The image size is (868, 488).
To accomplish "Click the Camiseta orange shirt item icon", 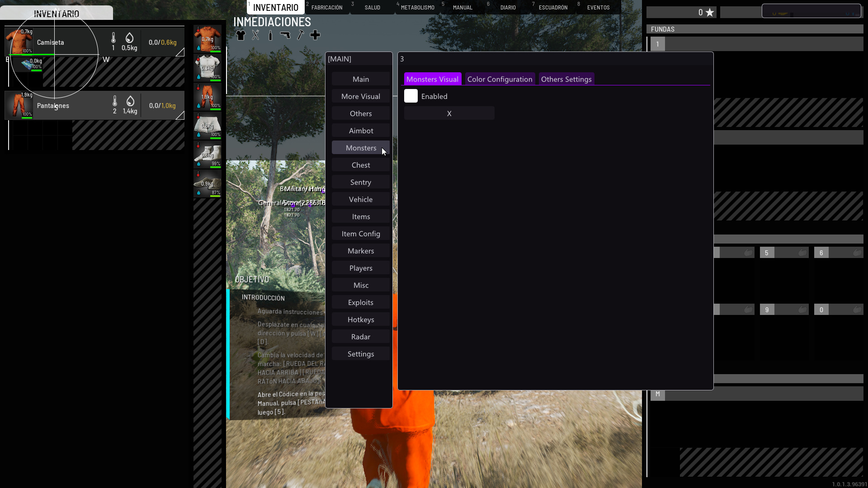I will (19, 42).
